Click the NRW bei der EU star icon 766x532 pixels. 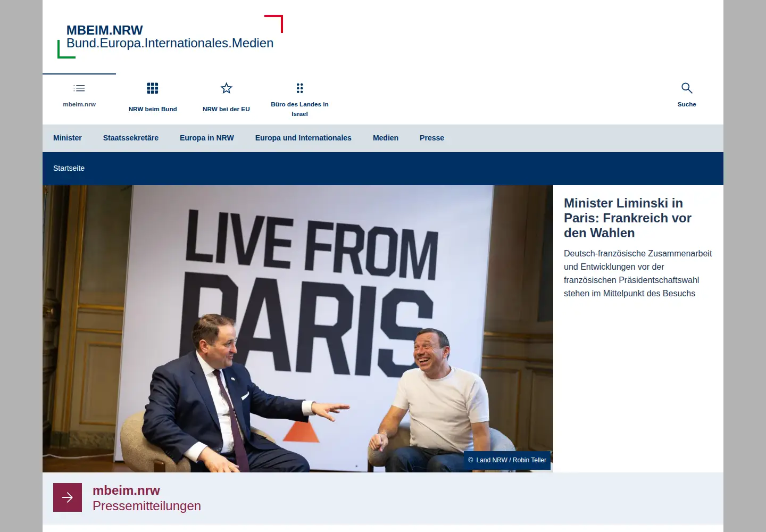pyautogui.click(x=227, y=88)
